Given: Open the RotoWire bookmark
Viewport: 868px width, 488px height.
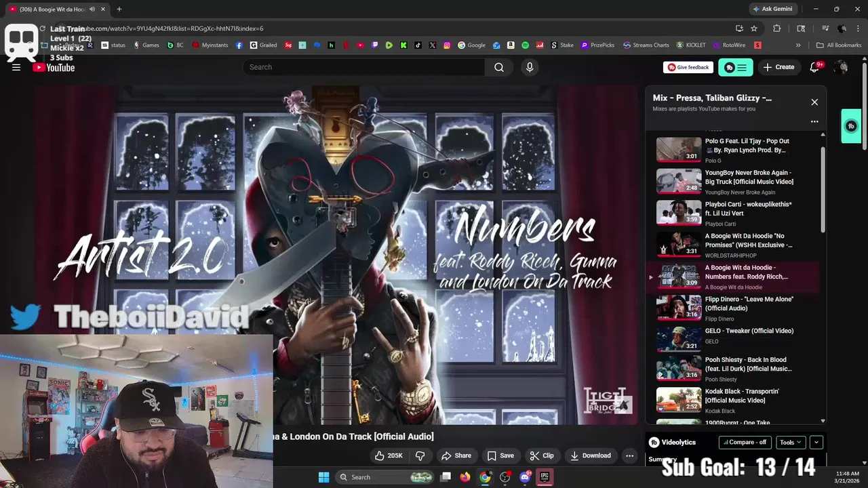Looking at the screenshot, I should (728, 45).
